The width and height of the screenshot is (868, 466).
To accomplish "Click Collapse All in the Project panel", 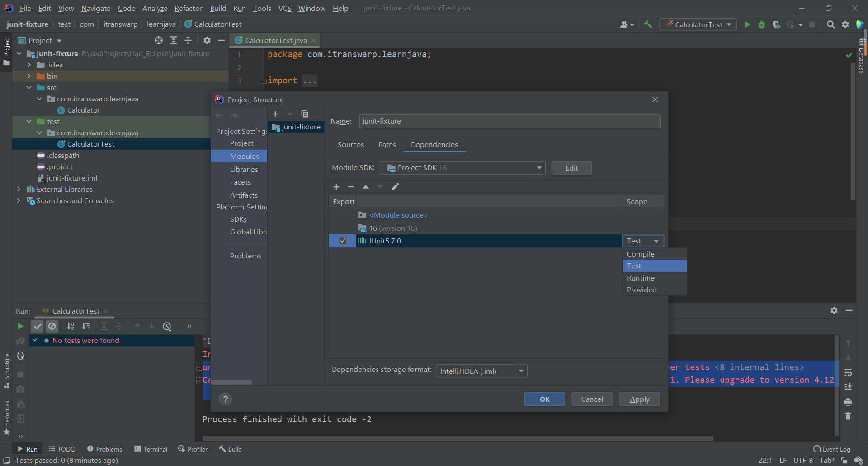I will tap(188, 40).
